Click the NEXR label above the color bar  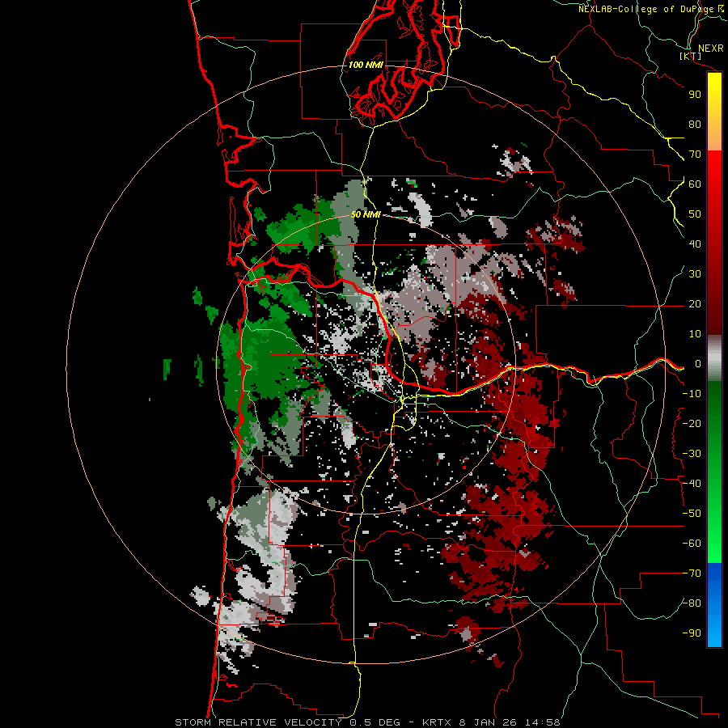tap(711, 49)
